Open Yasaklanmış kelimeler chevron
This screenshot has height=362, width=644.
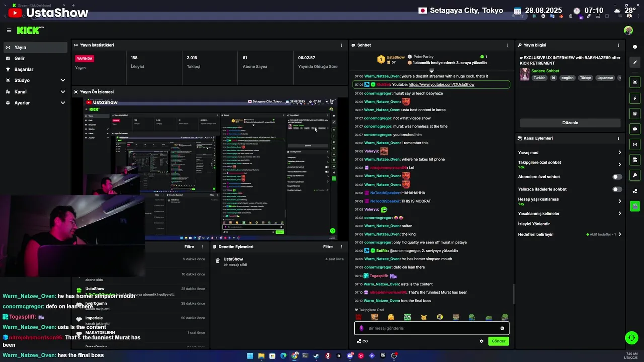click(619, 213)
